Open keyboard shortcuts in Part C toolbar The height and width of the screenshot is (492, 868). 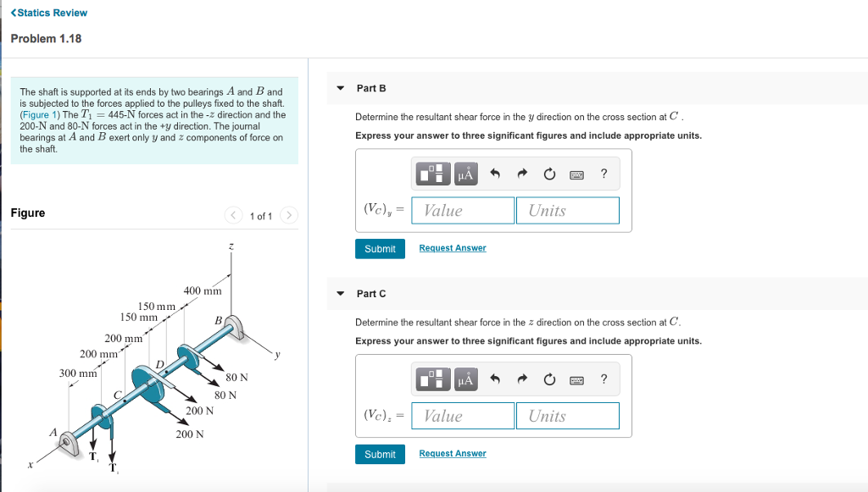[x=576, y=379]
